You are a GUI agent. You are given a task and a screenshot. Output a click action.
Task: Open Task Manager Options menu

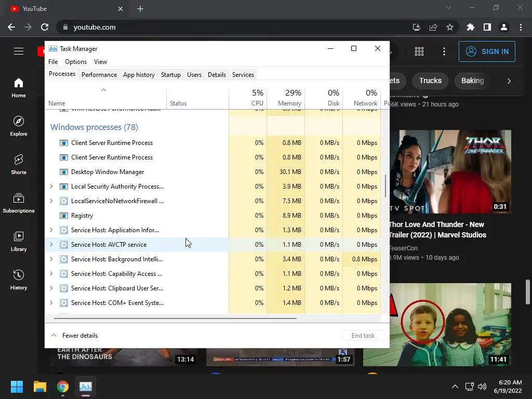(x=76, y=62)
